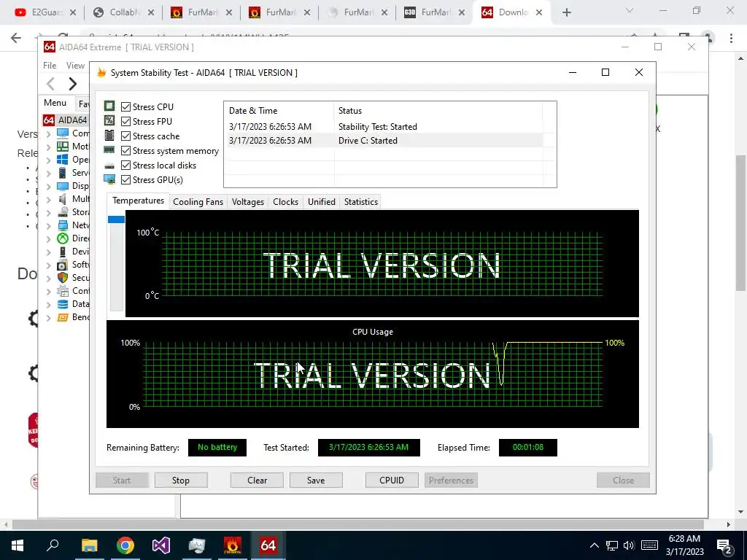This screenshot has width=747, height=560.
Task: Uncheck the Stress local disks checkbox
Action: pyautogui.click(x=125, y=166)
